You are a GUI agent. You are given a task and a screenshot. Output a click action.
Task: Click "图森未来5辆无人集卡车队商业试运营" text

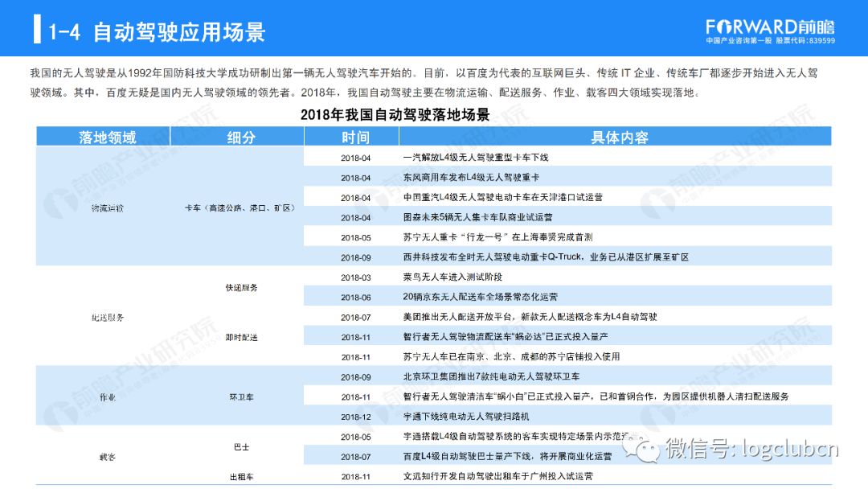pyautogui.click(x=477, y=217)
